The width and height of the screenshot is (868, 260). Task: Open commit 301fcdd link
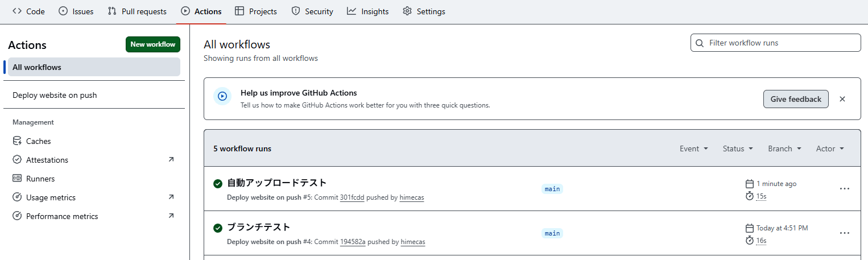pos(352,197)
